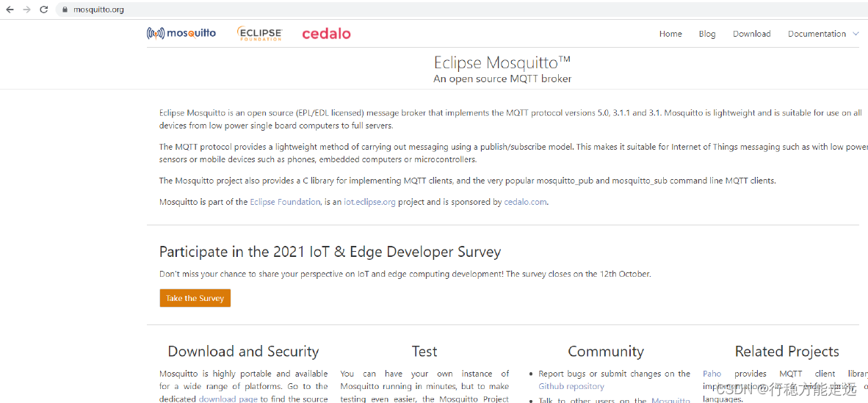Follow the Paho project link
The width and height of the screenshot is (868, 403).
[x=712, y=374]
